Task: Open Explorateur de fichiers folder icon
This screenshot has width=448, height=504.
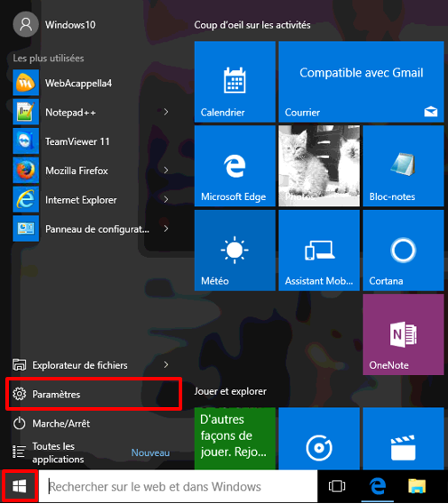Action: [x=20, y=365]
